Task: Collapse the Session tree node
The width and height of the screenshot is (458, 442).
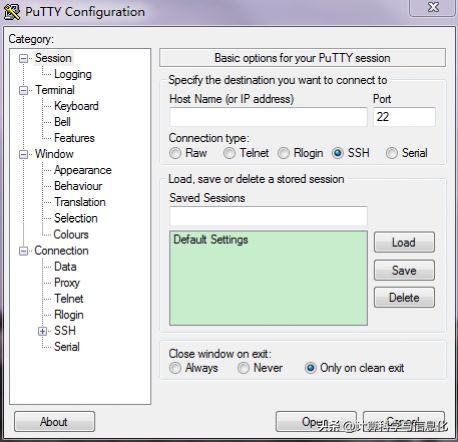Action: click(x=23, y=59)
